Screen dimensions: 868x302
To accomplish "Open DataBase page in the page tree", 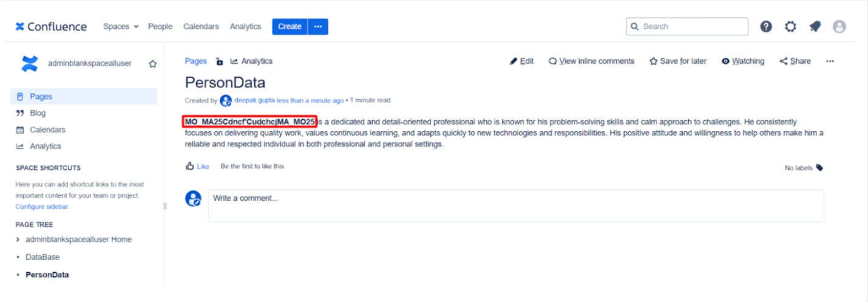I will click(42, 257).
